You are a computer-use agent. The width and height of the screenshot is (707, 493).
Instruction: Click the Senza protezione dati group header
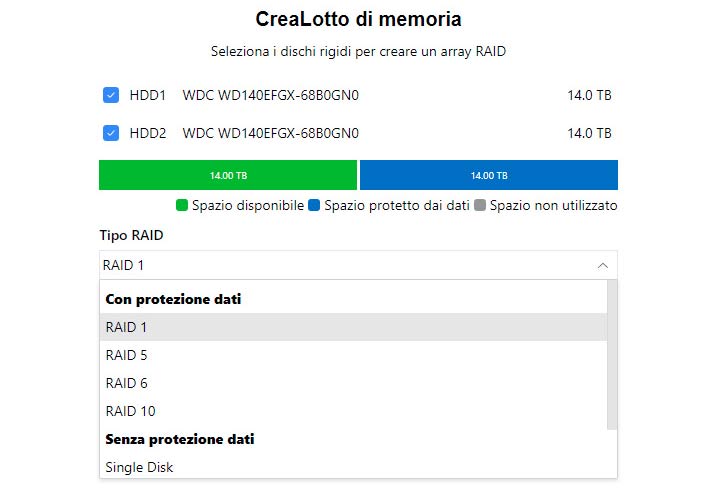click(179, 439)
